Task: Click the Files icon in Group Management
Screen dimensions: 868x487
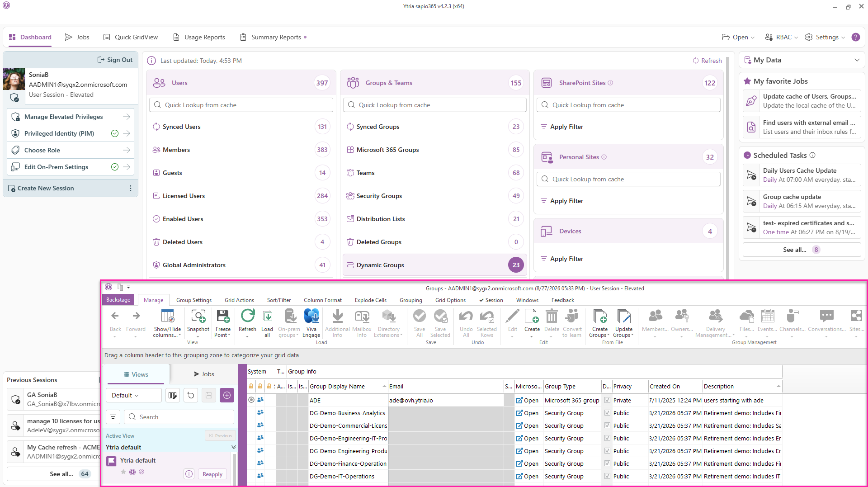Action: pos(747,316)
